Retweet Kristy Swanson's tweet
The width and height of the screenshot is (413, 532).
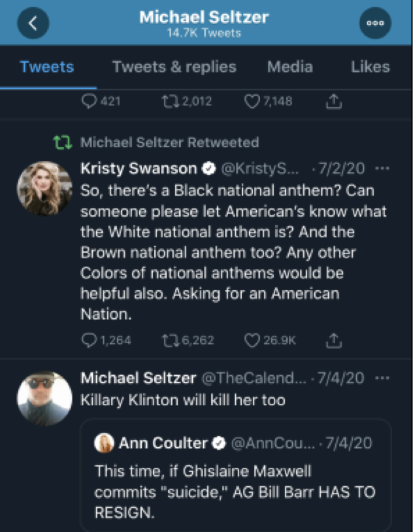[x=170, y=341]
